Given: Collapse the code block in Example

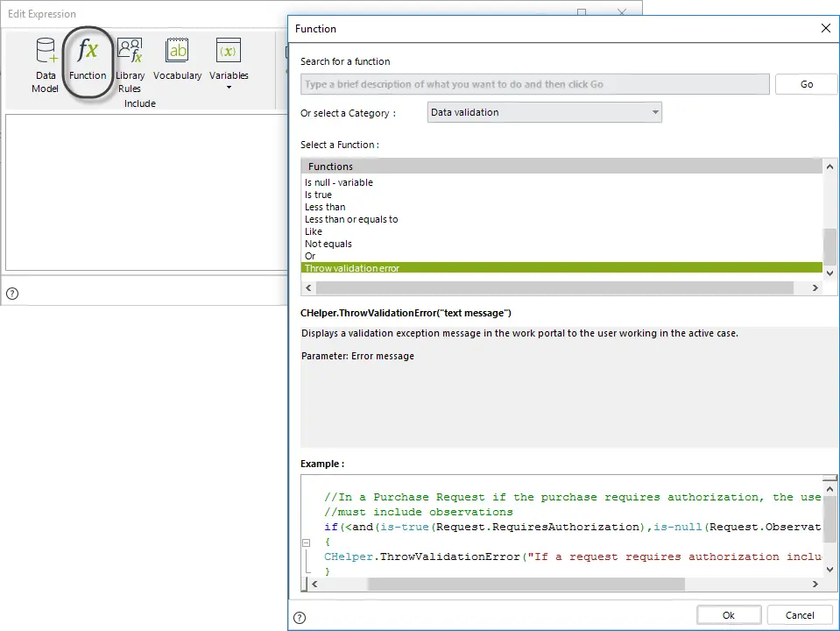Looking at the screenshot, I should [307, 542].
